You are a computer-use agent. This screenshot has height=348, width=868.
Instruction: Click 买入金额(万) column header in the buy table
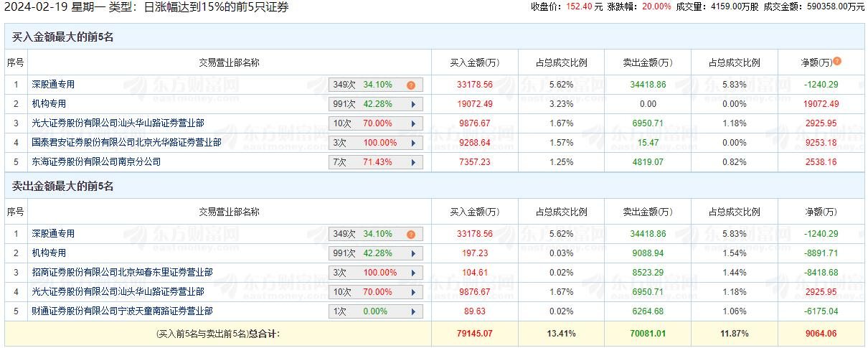[x=474, y=62]
